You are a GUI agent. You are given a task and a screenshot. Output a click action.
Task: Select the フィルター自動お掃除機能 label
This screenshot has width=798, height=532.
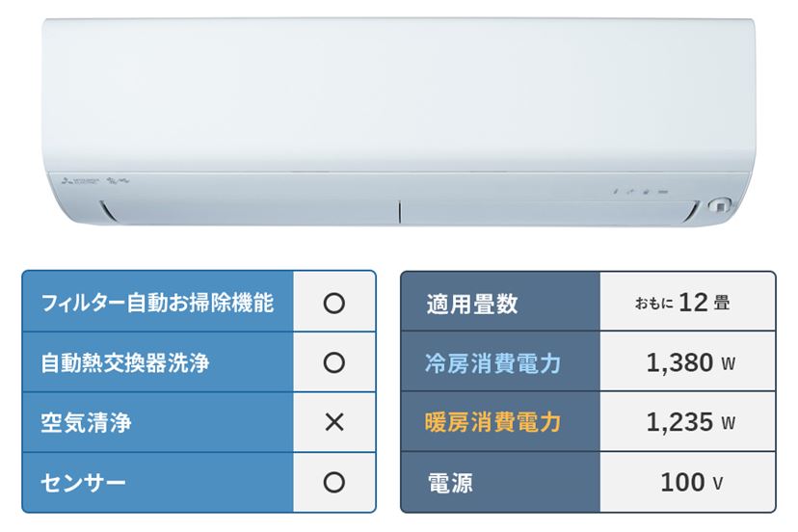(x=157, y=303)
